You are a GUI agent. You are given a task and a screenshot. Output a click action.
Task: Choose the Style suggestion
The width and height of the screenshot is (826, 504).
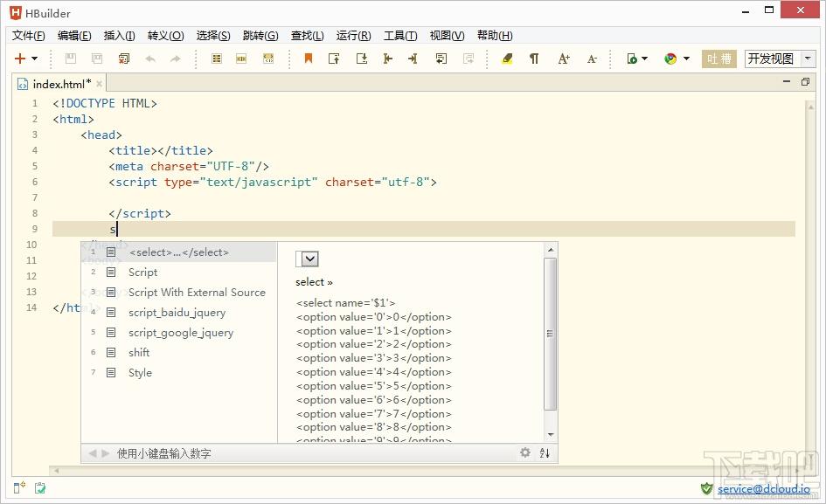coord(179,372)
